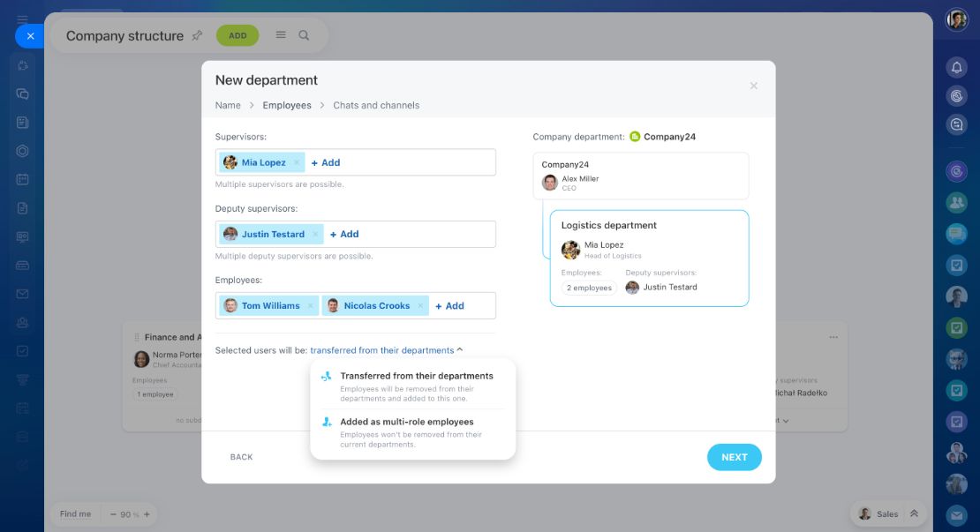
Task: Click the notifications bell icon
Action: tap(956, 67)
